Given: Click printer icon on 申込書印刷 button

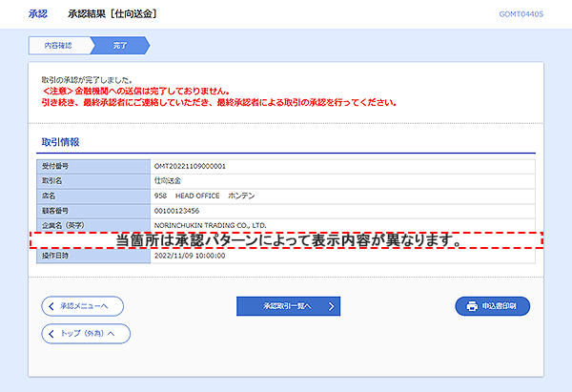Looking at the screenshot, I should click(472, 306).
